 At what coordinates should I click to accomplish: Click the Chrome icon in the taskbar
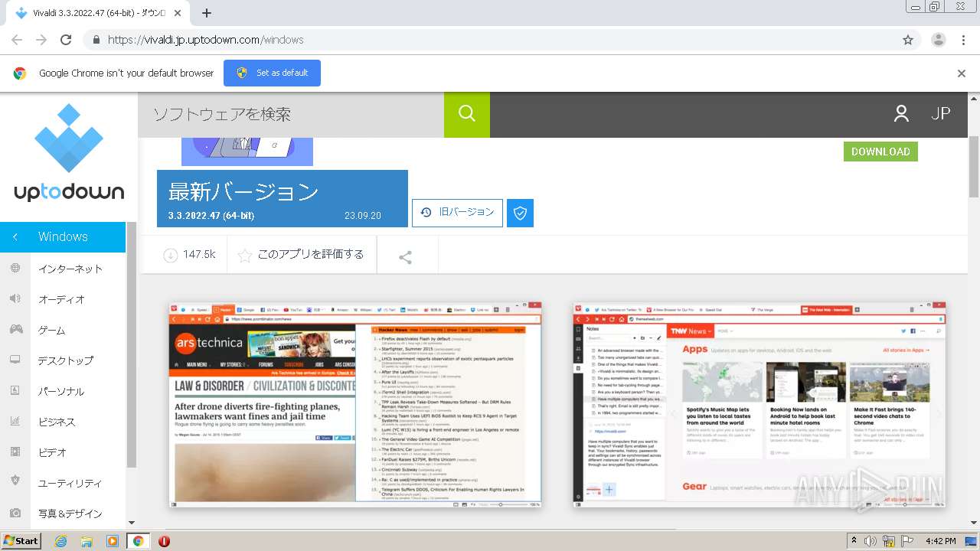(138, 541)
